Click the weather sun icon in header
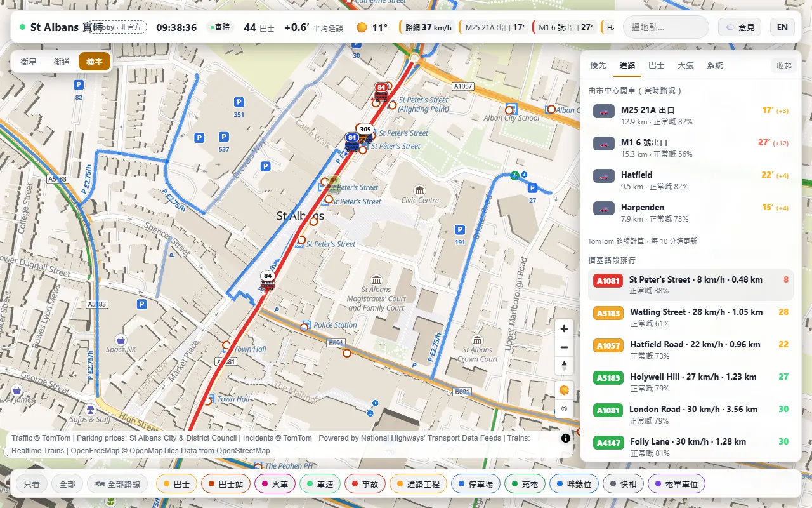This screenshot has width=812, height=508. pos(362,27)
